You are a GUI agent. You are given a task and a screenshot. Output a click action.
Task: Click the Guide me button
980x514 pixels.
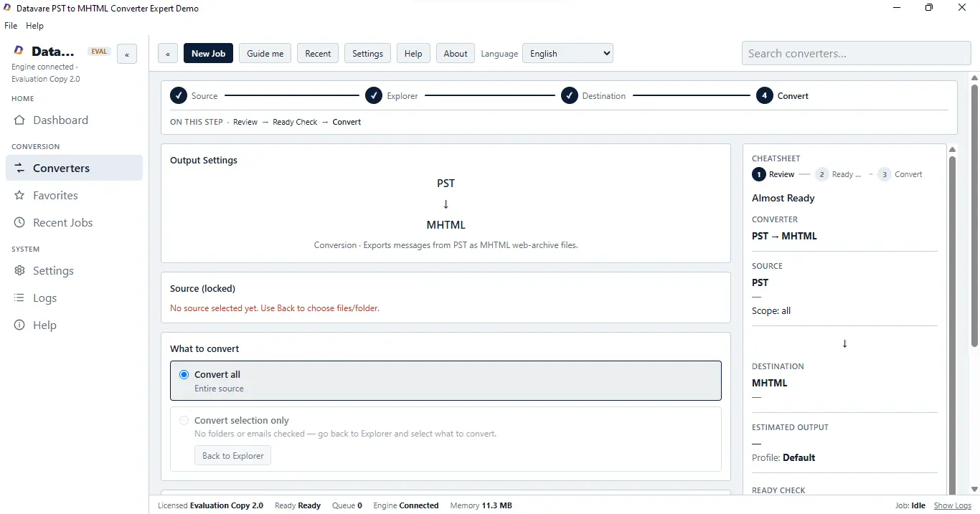coord(265,54)
